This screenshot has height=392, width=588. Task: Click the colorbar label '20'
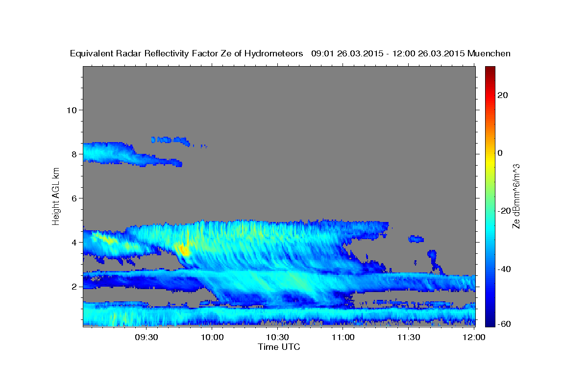pos(503,95)
